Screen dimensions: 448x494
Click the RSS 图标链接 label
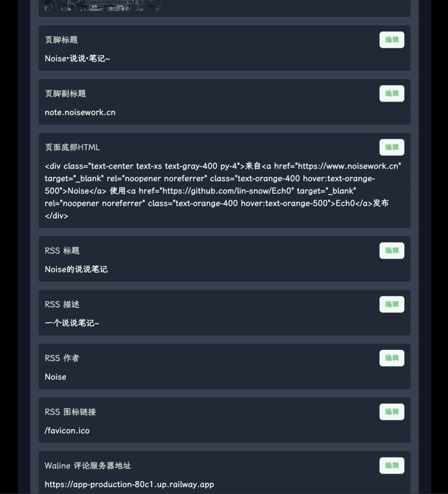[x=70, y=412]
